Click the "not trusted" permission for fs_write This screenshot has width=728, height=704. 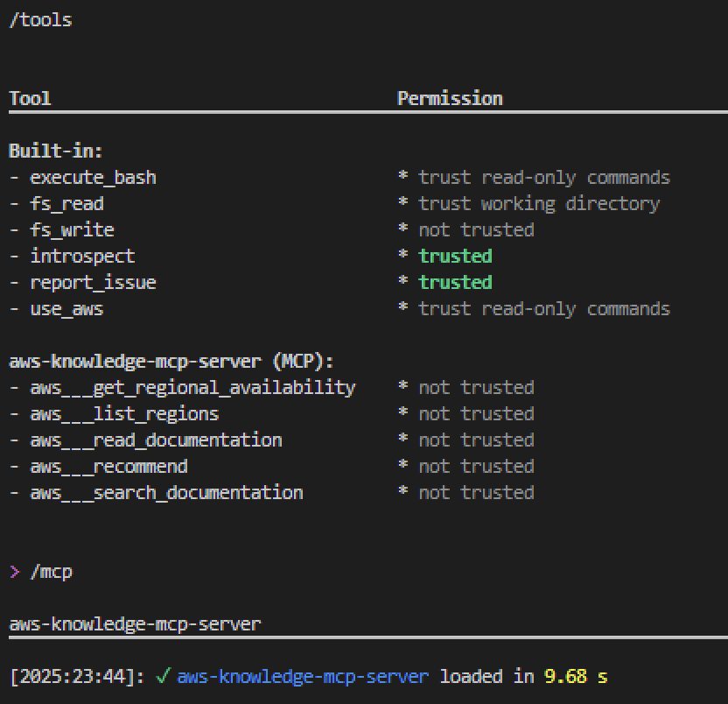pyautogui.click(x=476, y=230)
